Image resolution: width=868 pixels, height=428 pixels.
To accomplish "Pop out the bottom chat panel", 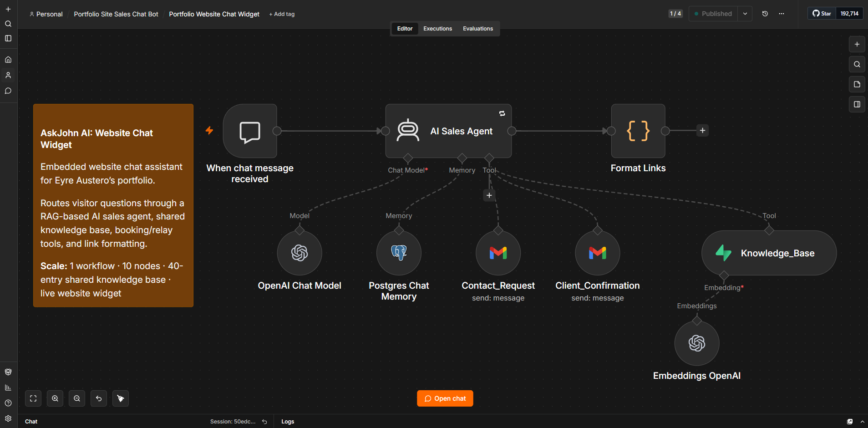I will pyautogui.click(x=850, y=422).
